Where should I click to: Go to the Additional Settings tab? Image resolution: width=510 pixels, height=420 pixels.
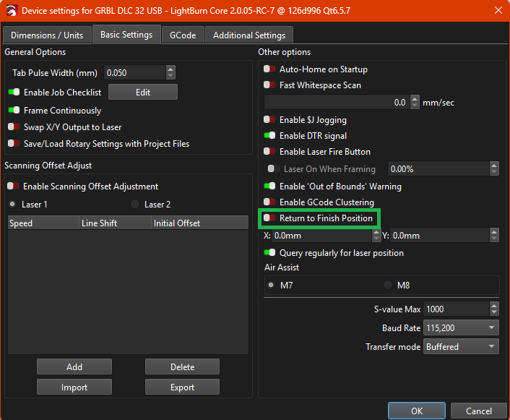coord(249,35)
